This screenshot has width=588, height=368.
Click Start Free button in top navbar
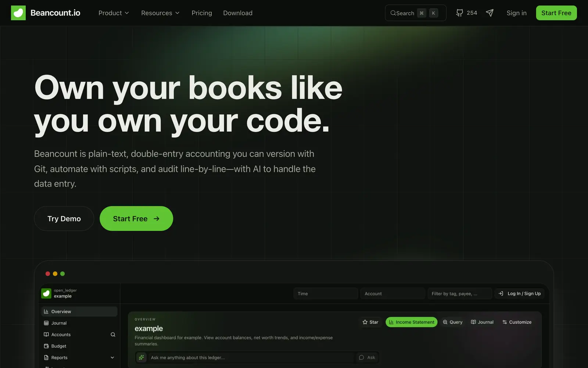tap(556, 13)
